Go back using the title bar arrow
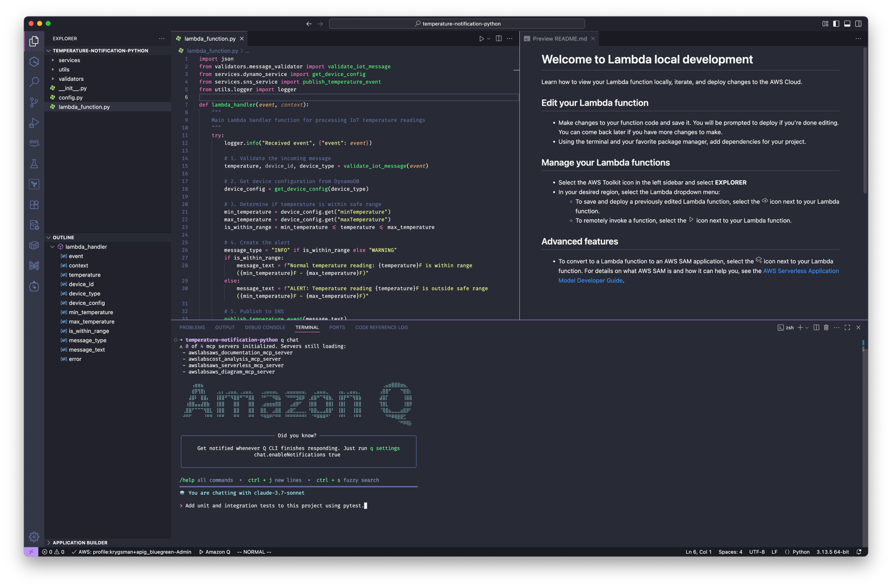This screenshot has height=588, width=892. [x=308, y=24]
